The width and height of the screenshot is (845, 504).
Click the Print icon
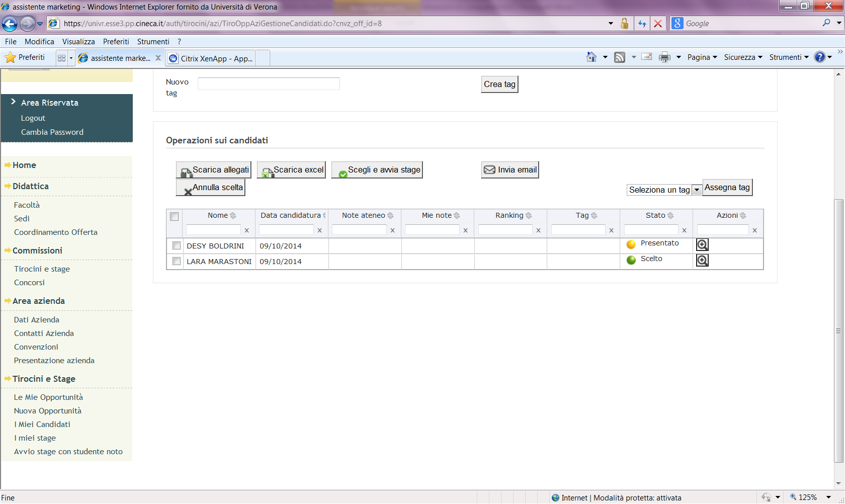pos(664,57)
